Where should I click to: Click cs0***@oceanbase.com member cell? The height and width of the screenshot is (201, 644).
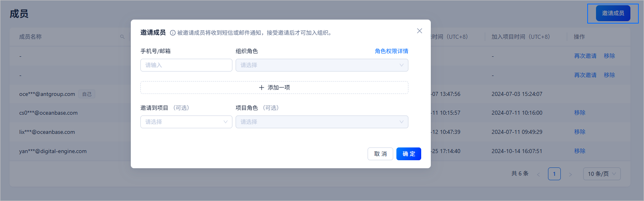click(x=48, y=113)
